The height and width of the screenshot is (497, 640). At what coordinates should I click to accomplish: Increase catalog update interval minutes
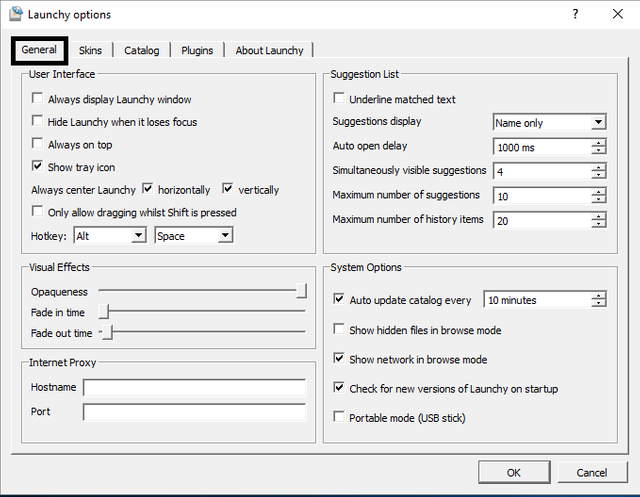coord(599,296)
